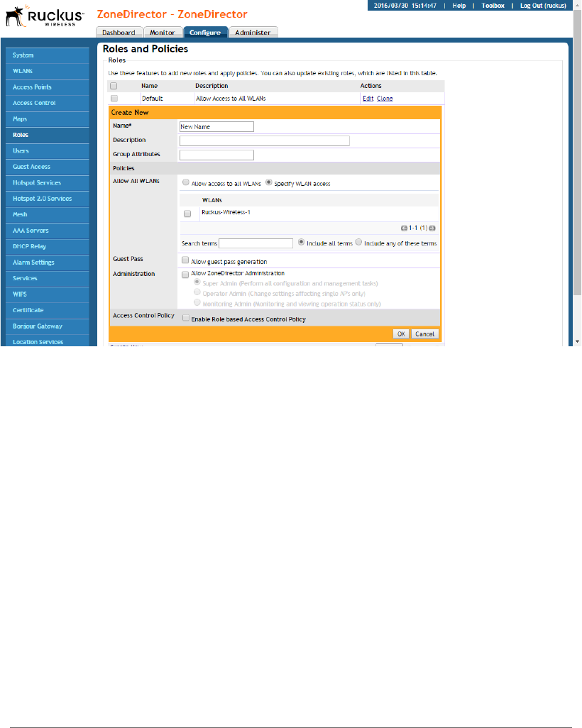This screenshot has height=728, width=582.
Task: Choose Monitoring Admin radio option
Action: pyautogui.click(x=197, y=302)
